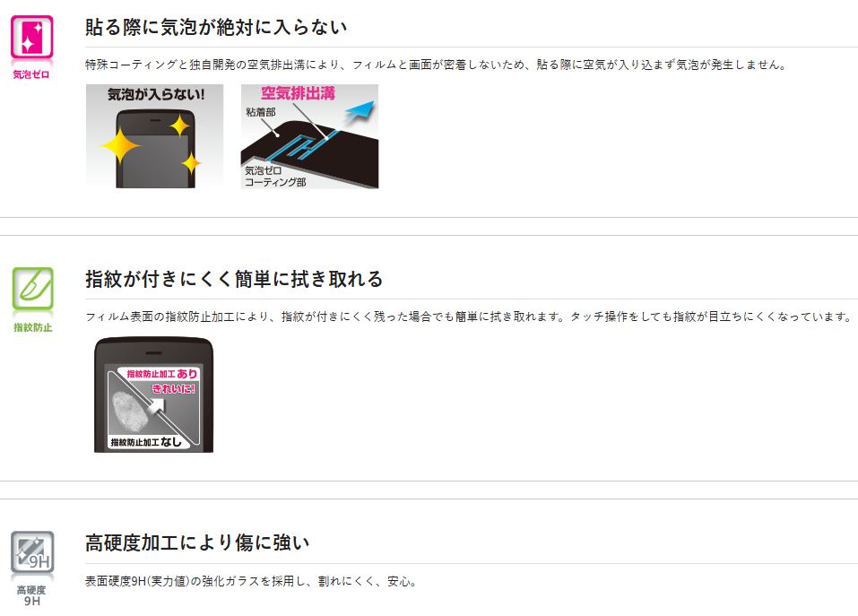Click the gray 9H hardness icon
The height and width of the screenshot is (616, 858).
point(32,552)
